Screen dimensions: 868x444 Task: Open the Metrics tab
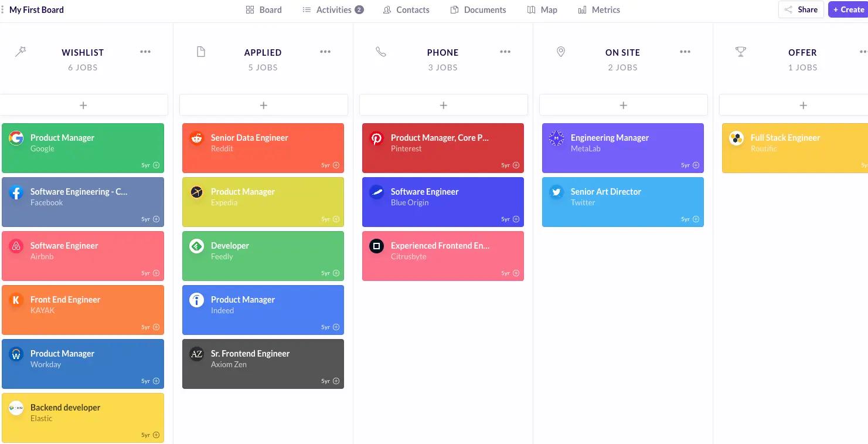(x=599, y=10)
